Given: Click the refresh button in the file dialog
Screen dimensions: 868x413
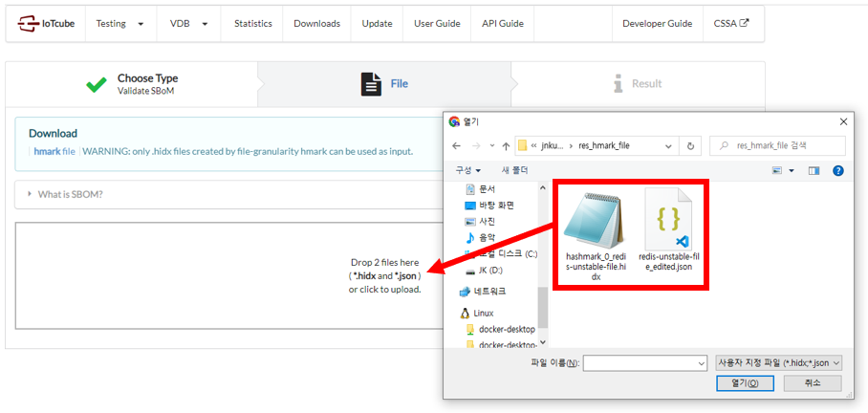Looking at the screenshot, I should click(x=691, y=145).
